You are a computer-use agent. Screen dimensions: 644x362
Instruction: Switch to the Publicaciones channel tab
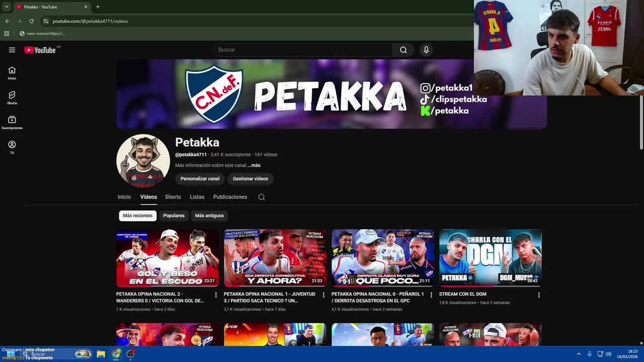tap(230, 197)
